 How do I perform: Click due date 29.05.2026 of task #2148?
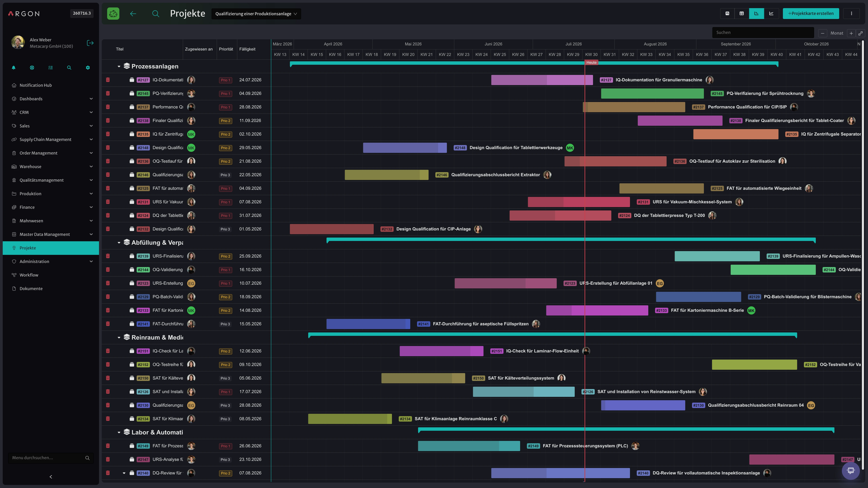(x=250, y=148)
